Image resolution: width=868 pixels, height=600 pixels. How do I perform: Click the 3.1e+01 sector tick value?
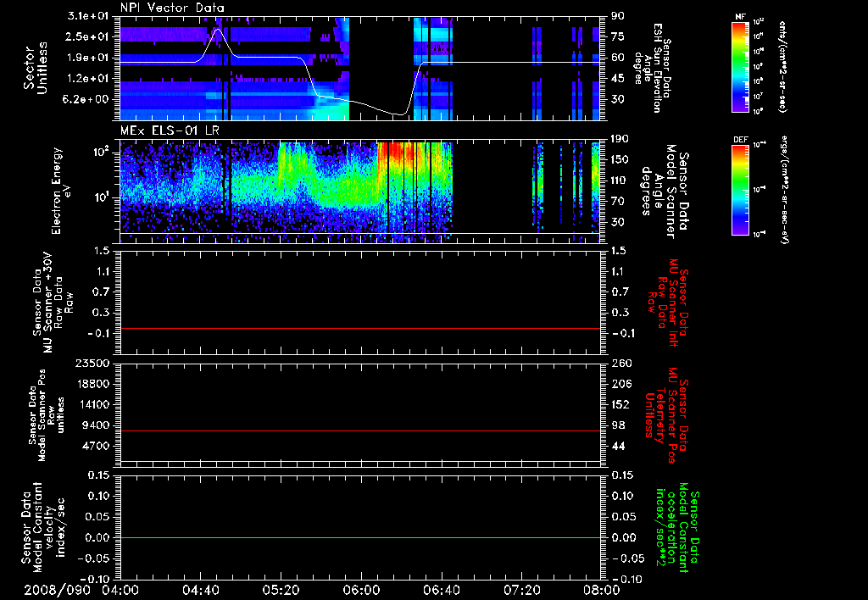click(88, 16)
